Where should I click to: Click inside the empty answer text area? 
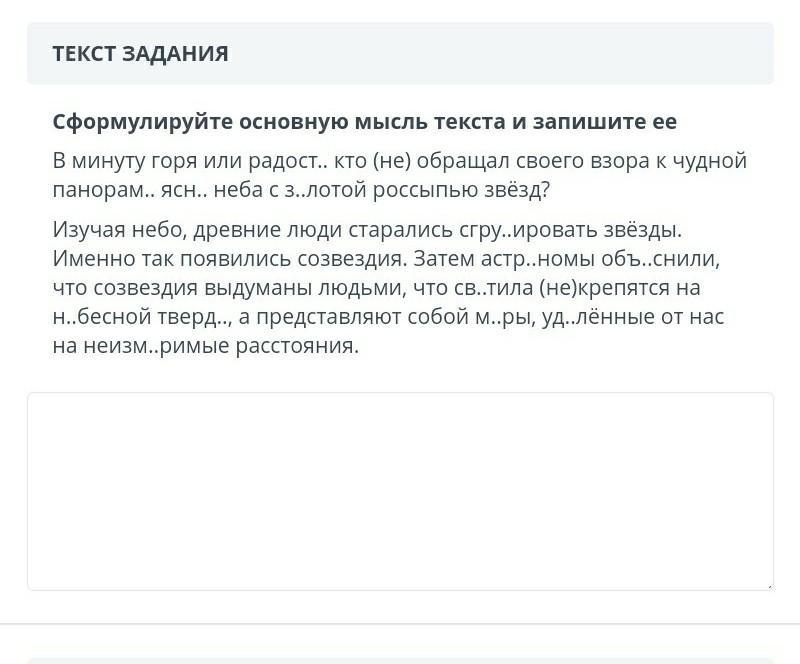[x=400, y=490]
